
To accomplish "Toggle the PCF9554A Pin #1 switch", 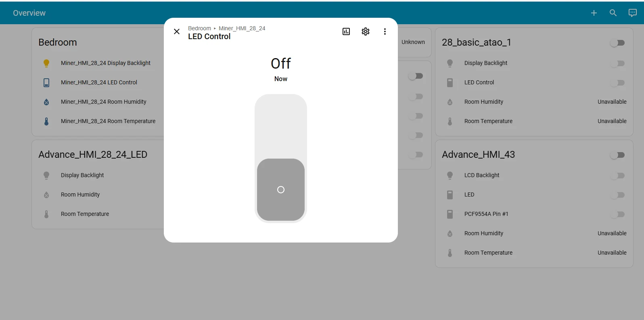I will (x=617, y=214).
